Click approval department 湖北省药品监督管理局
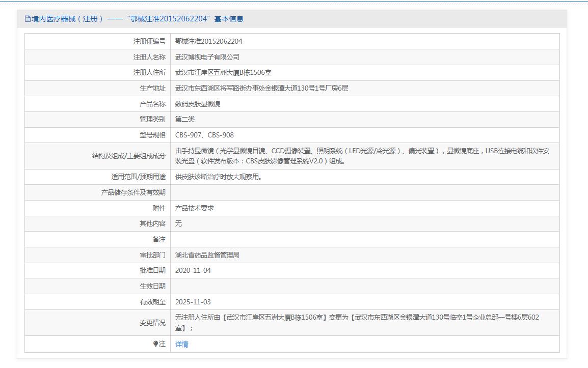Image resolution: width=588 pixels, height=368 pixels. [x=207, y=255]
